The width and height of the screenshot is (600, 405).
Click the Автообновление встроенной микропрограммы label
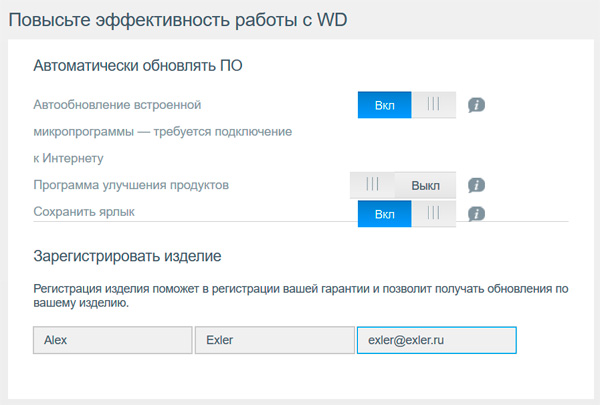118,104
